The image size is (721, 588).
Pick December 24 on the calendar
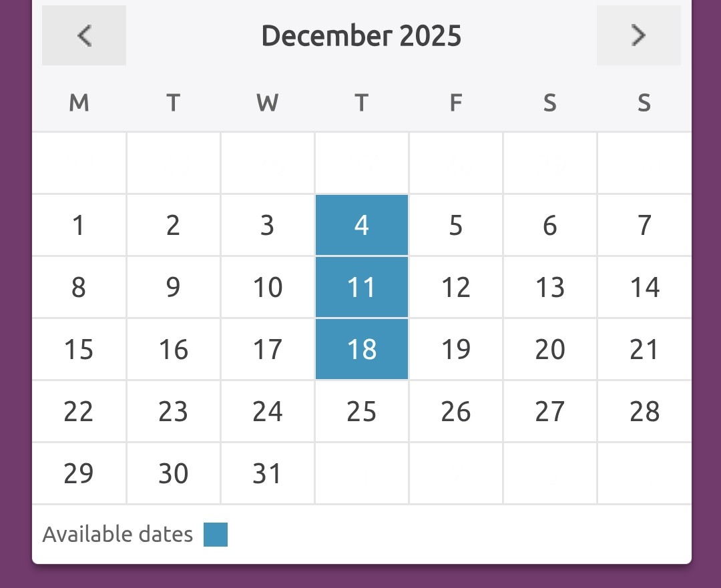267,412
